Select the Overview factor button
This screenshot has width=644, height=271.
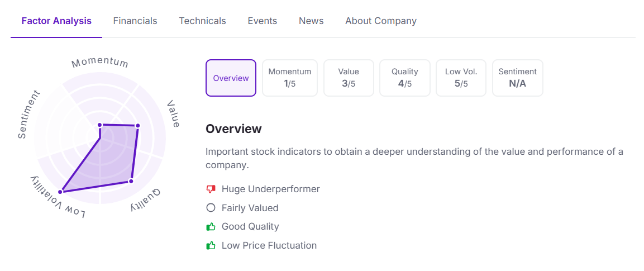pos(231,78)
